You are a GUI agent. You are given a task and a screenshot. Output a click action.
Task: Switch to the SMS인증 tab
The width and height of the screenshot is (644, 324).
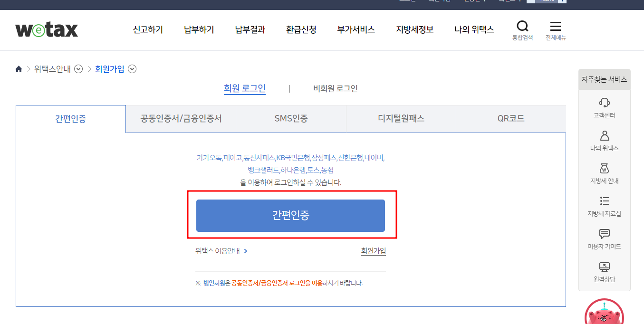(x=291, y=118)
